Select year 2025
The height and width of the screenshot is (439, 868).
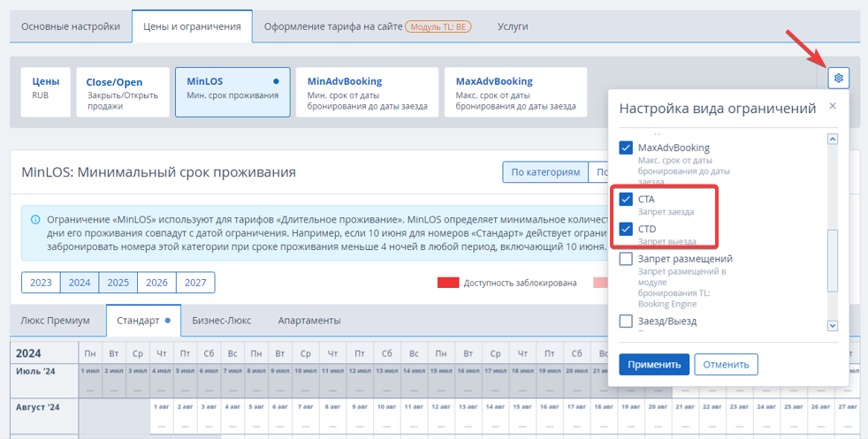pyautogui.click(x=118, y=283)
